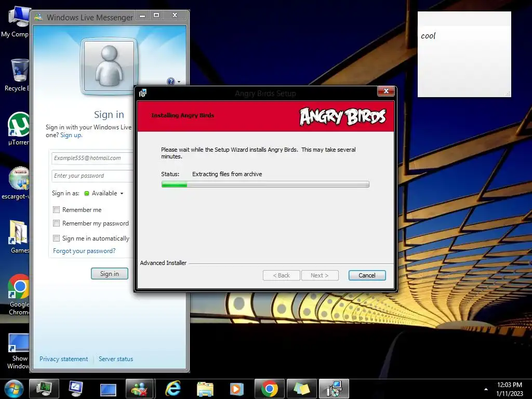Minimize the Windows Live Messenger window

[x=142, y=15]
